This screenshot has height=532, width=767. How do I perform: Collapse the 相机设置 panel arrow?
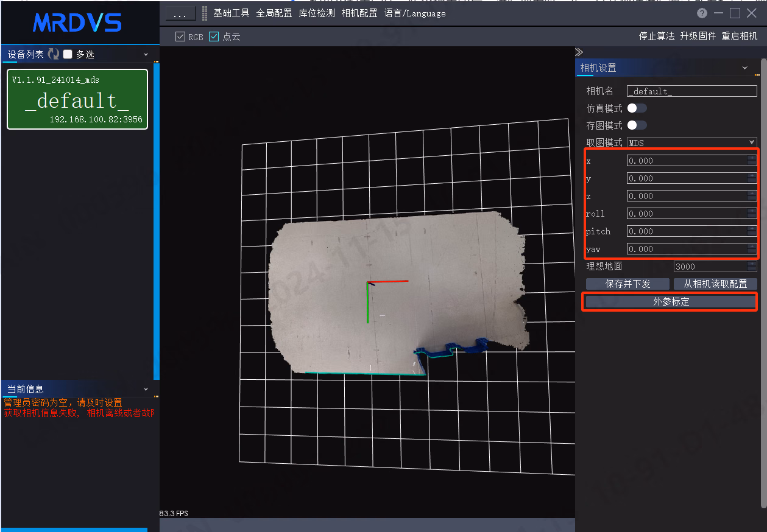(x=745, y=68)
